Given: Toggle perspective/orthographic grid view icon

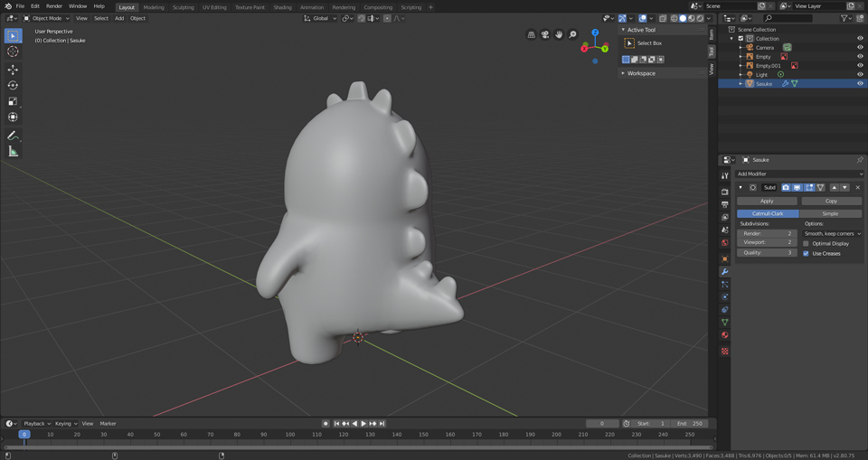Looking at the screenshot, I should tap(532, 35).
